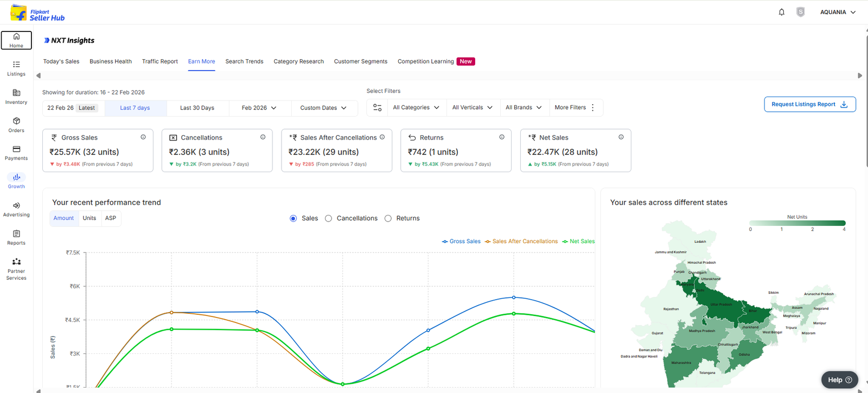The image size is (868, 393).
Task: Switch chart to Amount
Action: pyautogui.click(x=63, y=218)
